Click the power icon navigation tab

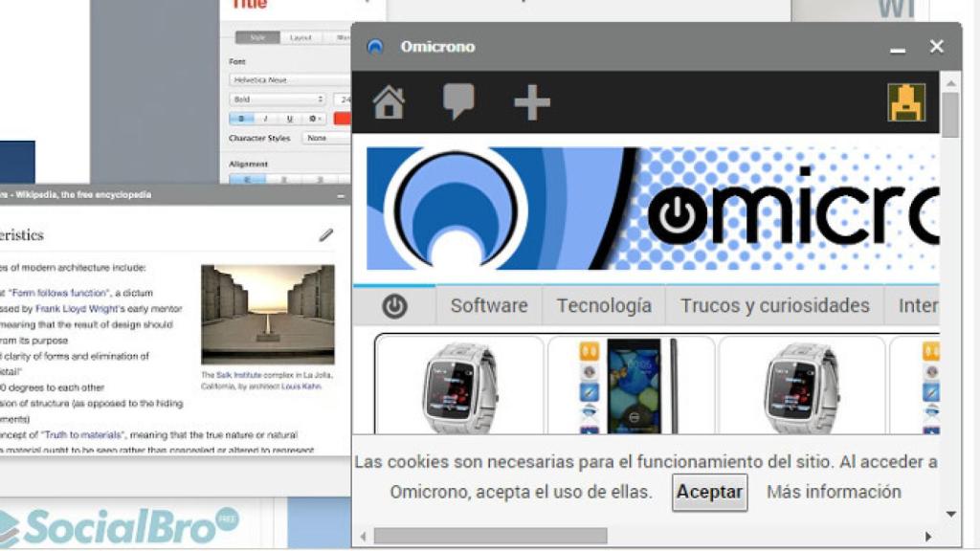coord(394,306)
